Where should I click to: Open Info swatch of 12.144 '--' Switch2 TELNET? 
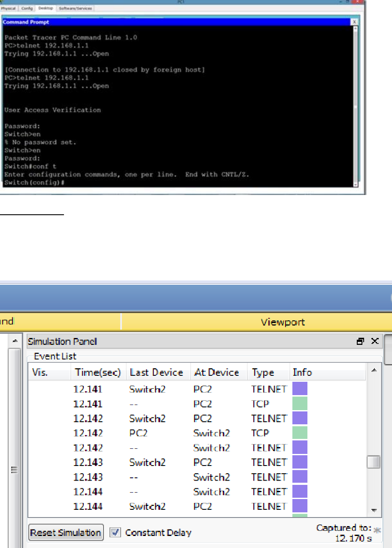pos(300,491)
